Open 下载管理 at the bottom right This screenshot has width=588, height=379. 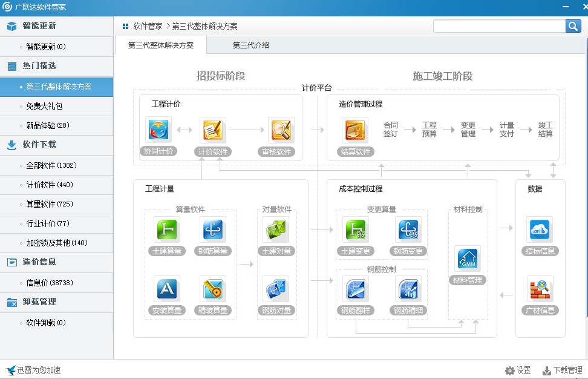562,371
